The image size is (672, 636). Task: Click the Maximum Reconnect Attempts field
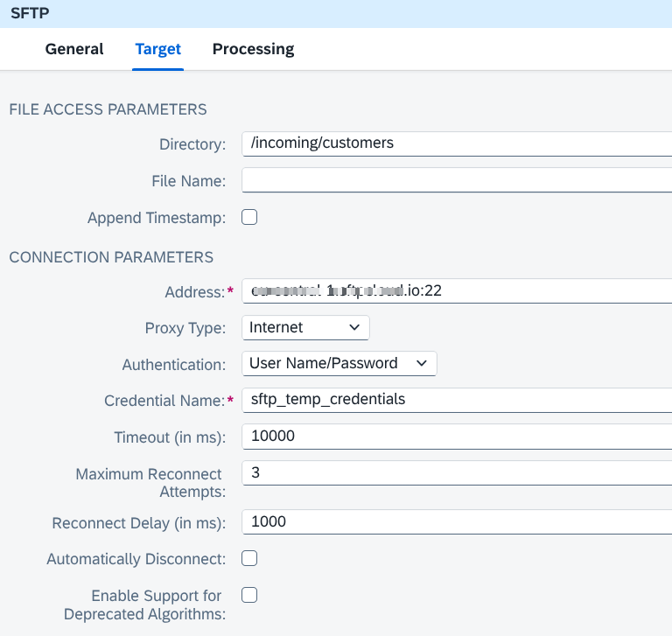pyautogui.click(x=457, y=473)
